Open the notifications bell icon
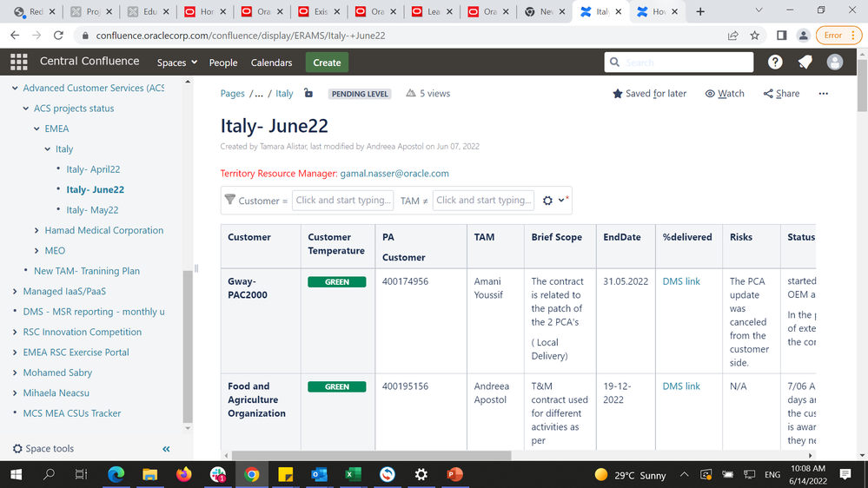 [805, 62]
